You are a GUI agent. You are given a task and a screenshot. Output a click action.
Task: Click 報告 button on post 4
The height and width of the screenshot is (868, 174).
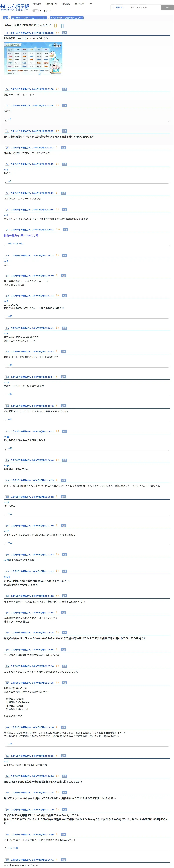pyautogui.click(x=65, y=131)
